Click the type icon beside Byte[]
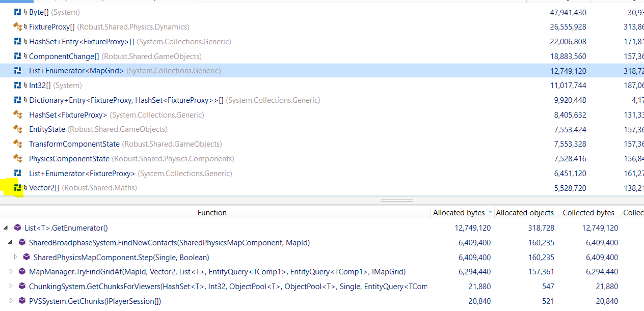The height and width of the screenshot is (311, 644). pyautogui.click(x=18, y=12)
